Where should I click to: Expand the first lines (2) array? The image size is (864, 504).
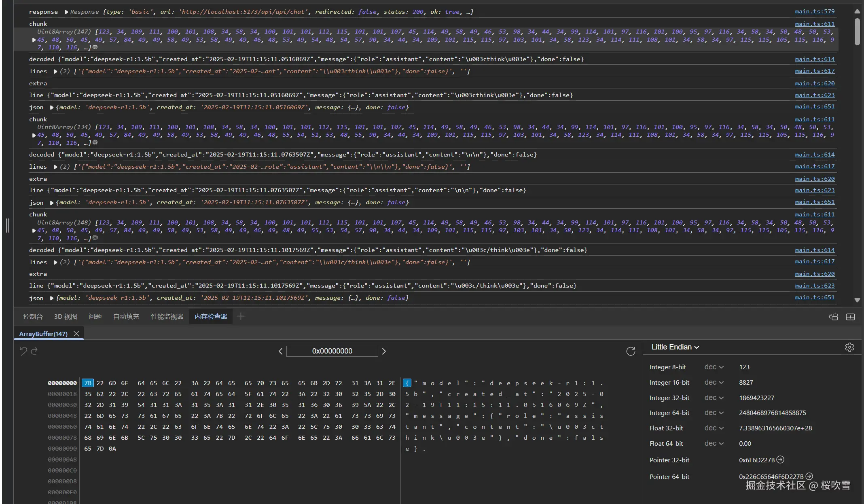[x=55, y=71]
